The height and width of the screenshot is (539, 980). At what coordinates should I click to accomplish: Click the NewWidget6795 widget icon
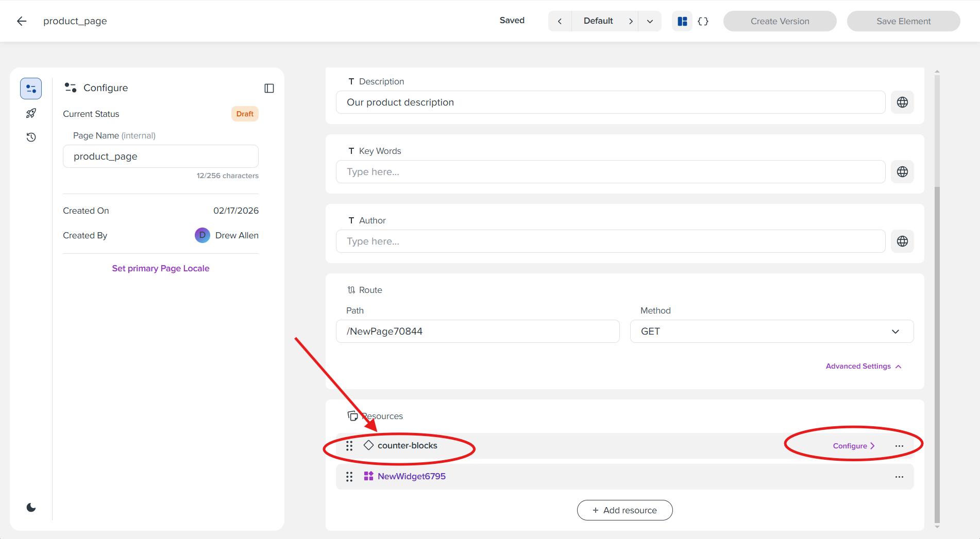tap(369, 476)
